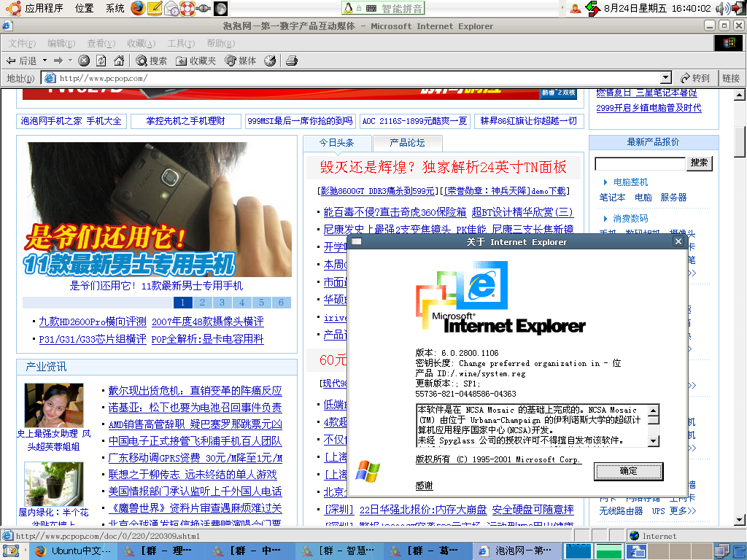
Task: Click the network plug icon in top panel
Action: click(204, 8)
